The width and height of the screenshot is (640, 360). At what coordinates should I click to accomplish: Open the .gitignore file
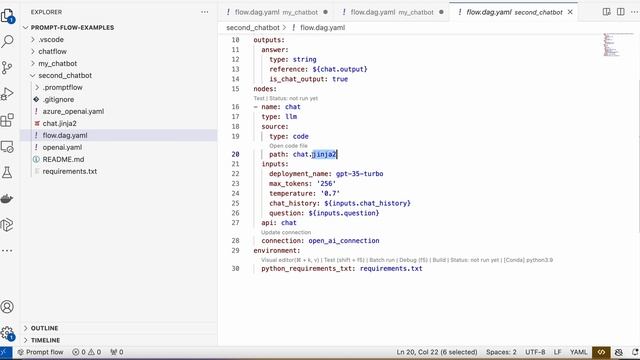[58, 99]
